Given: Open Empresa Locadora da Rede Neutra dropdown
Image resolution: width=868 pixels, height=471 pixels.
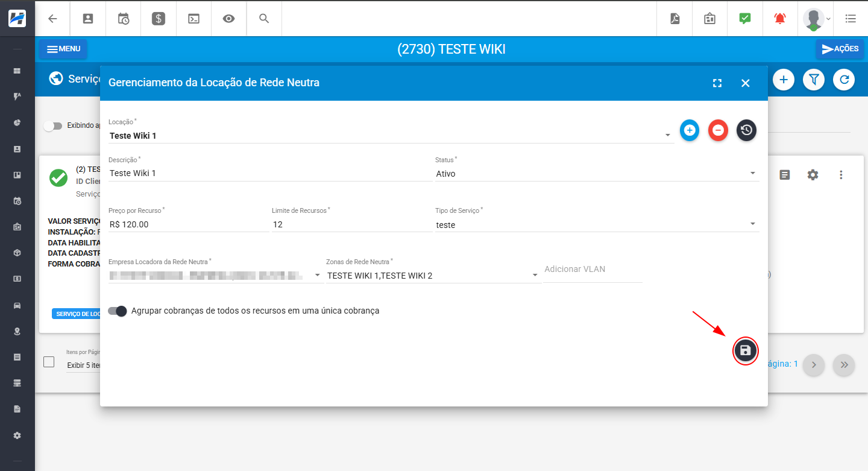Looking at the screenshot, I should [216, 276].
